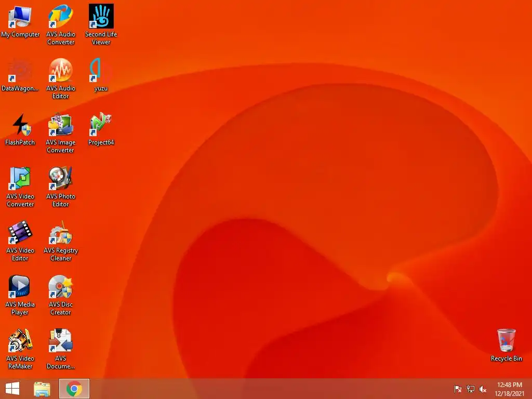
Task: Switch to Google Chrome in the taskbar
Action: coord(74,389)
